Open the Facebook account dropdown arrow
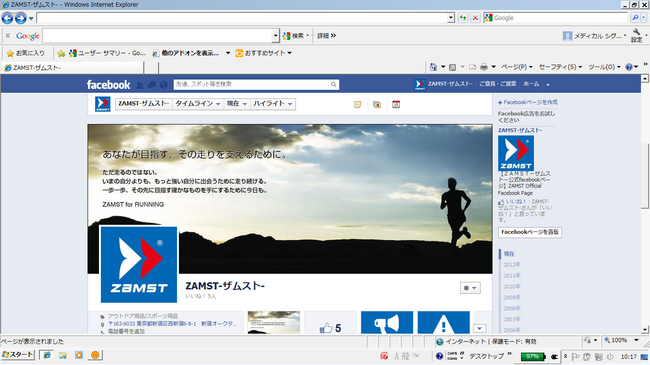Image resolution: width=650 pixels, height=365 pixels. tap(548, 85)
